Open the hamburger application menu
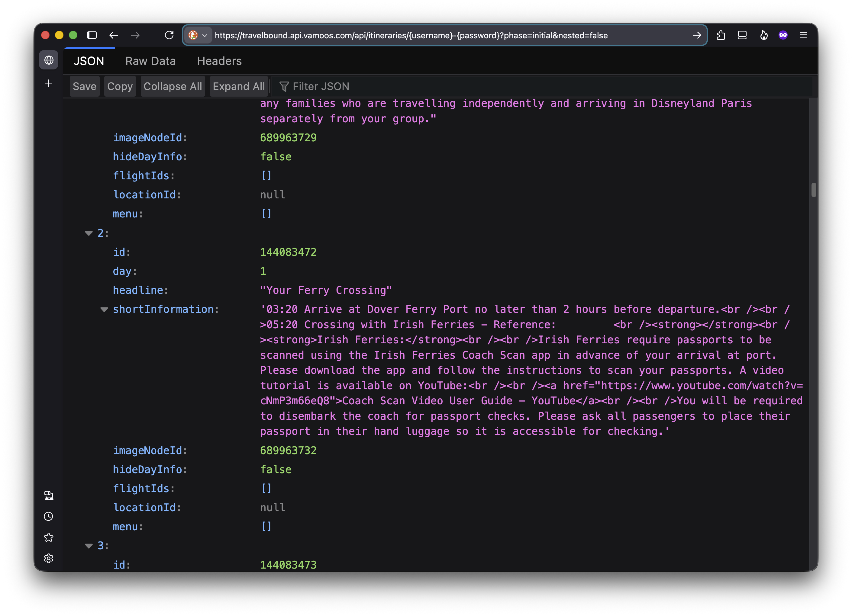852x616 pixels. (x=804, y=35)
